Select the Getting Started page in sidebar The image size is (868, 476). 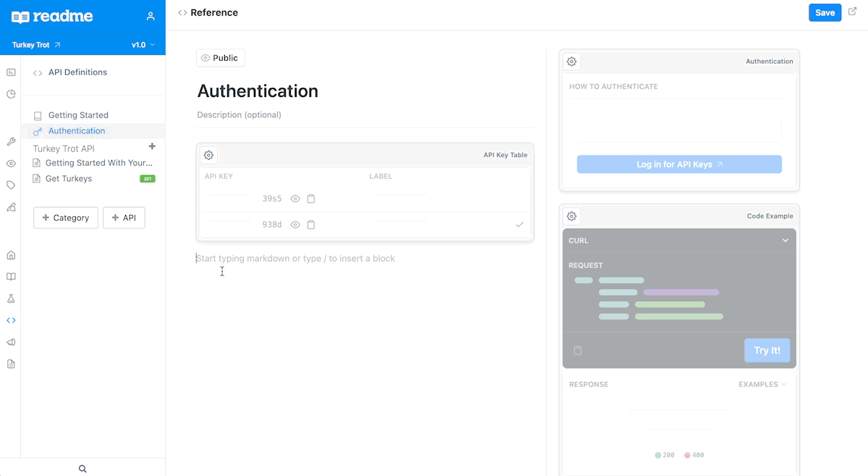pos(78,114)
